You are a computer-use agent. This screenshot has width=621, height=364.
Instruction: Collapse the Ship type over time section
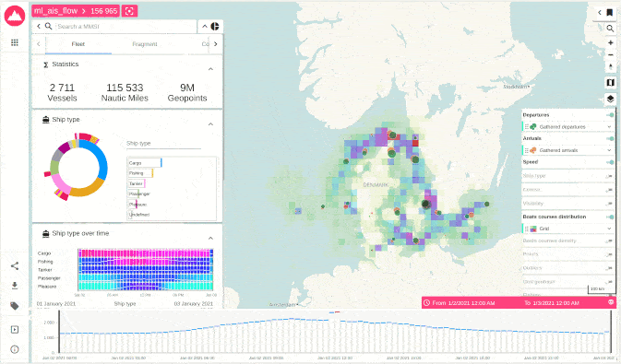[x=210, y=238]
